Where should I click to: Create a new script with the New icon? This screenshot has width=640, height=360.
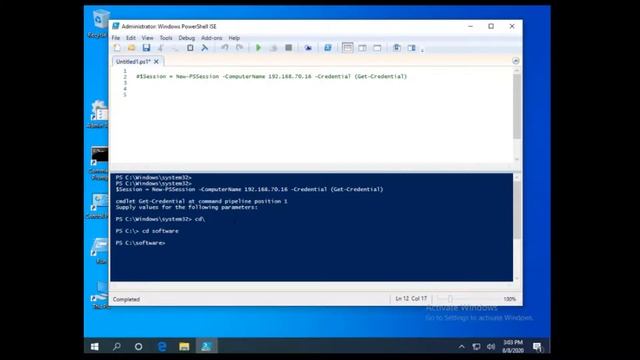point(117,48)
